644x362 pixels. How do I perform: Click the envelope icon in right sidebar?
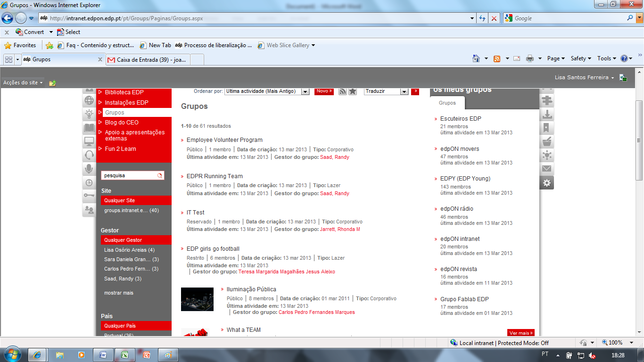coord(547,169)
